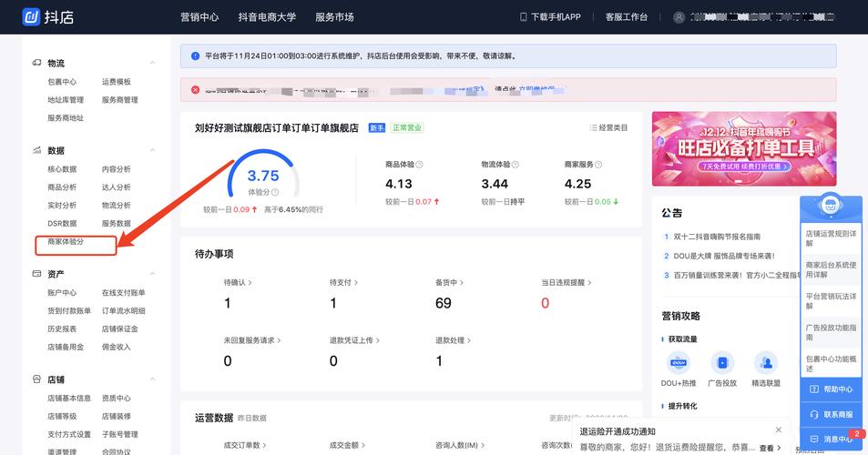Collapse the 资产 sidebar section

(x=152, y=274)
